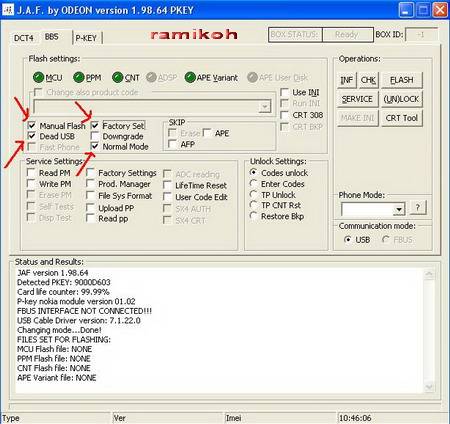Toggle the MCU green flash file button
The width and height of the screenshot is (450, 424).
point(39,78)
